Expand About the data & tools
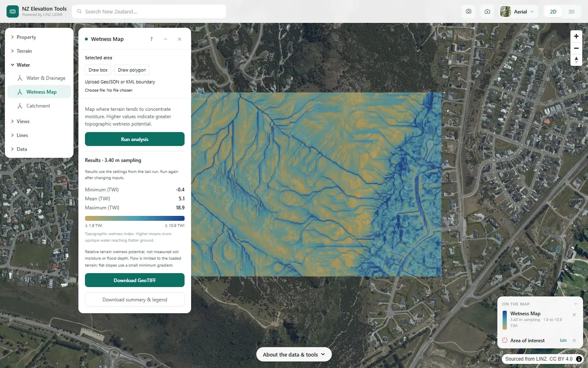Image resolution: width=588 pixels, height=368 pixels. pos(294,355)
